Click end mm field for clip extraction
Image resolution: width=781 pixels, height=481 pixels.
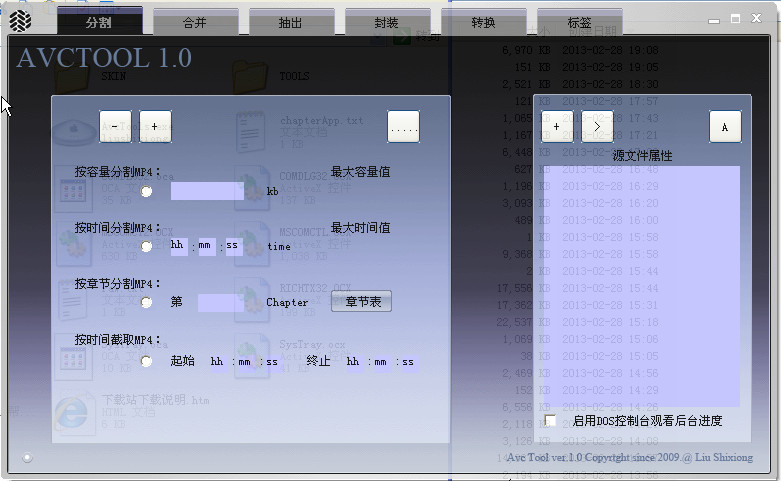381,362
